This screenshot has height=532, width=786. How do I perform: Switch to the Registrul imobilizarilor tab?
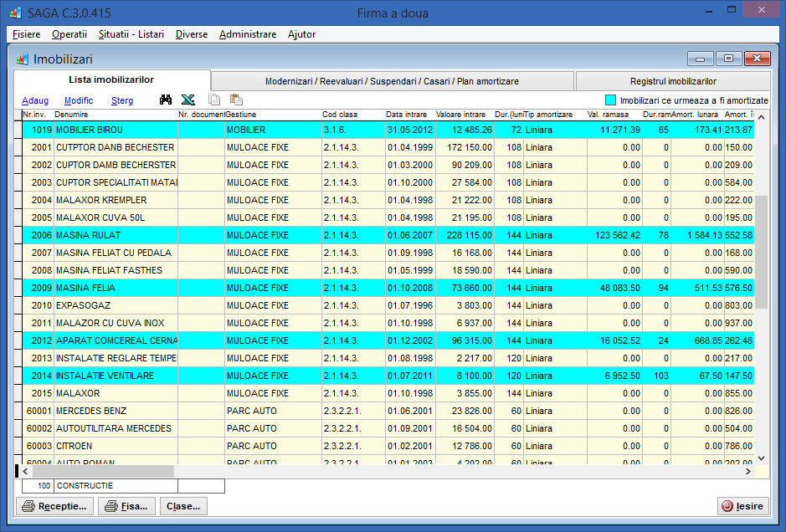pyautogui.click(x=672, y=81)
